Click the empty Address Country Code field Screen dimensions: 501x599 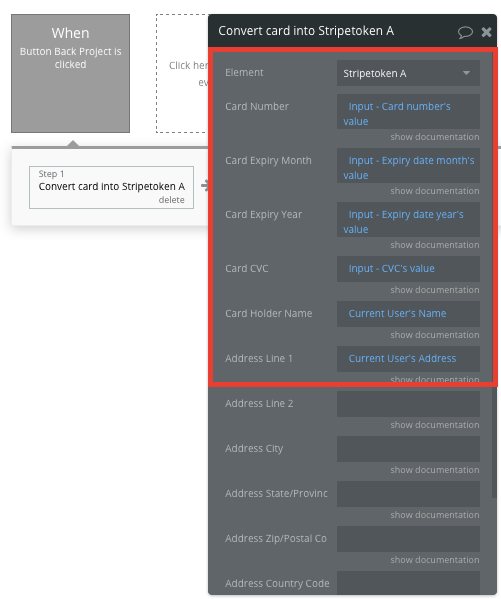point(408,583)
